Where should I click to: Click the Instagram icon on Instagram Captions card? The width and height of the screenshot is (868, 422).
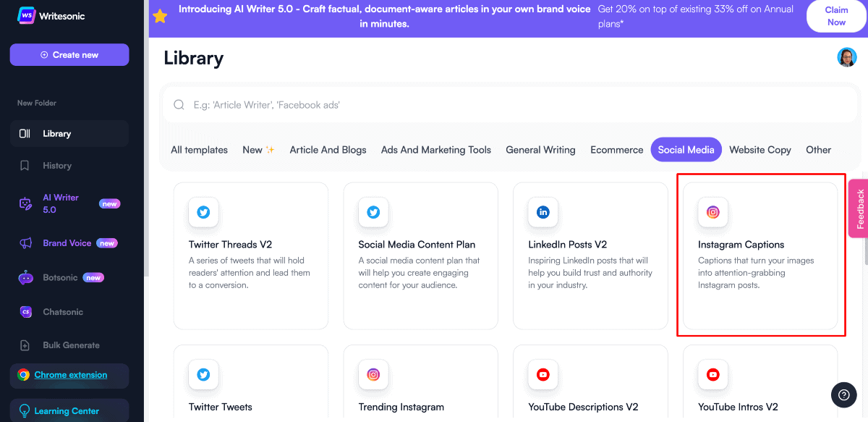coord(713,212)
